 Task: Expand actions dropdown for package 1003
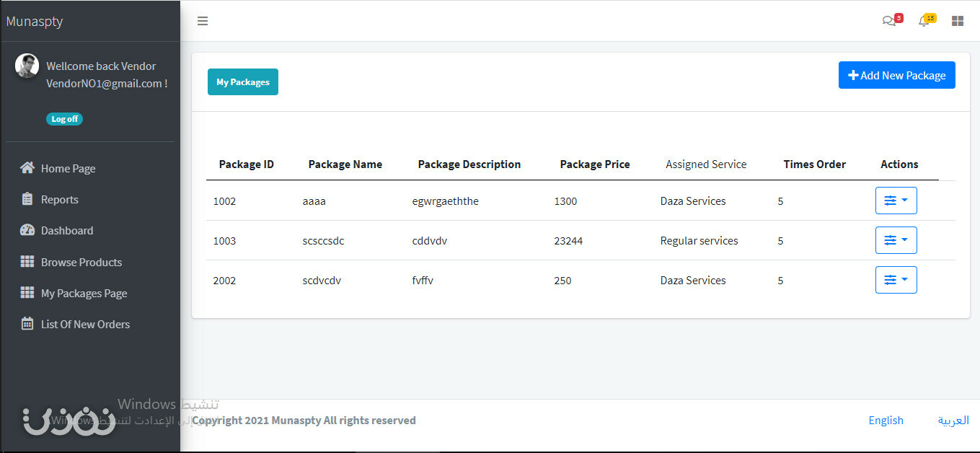click(896, 240)
